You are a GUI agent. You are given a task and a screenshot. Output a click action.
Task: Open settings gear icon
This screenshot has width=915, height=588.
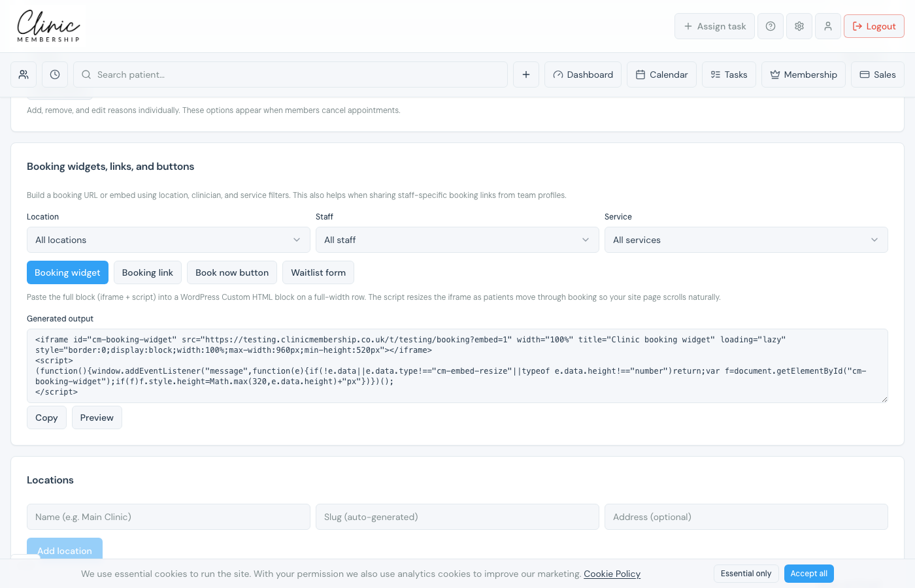click(x=799, y=26)
